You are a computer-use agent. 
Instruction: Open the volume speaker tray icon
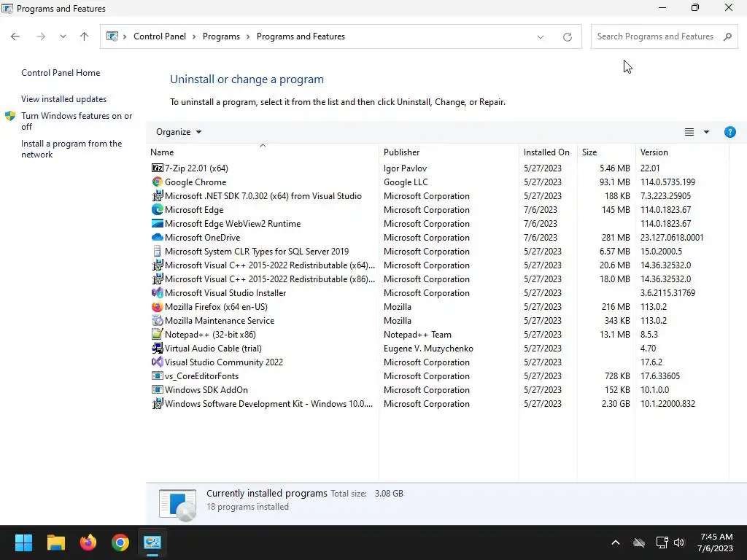(x=679, y=542)
